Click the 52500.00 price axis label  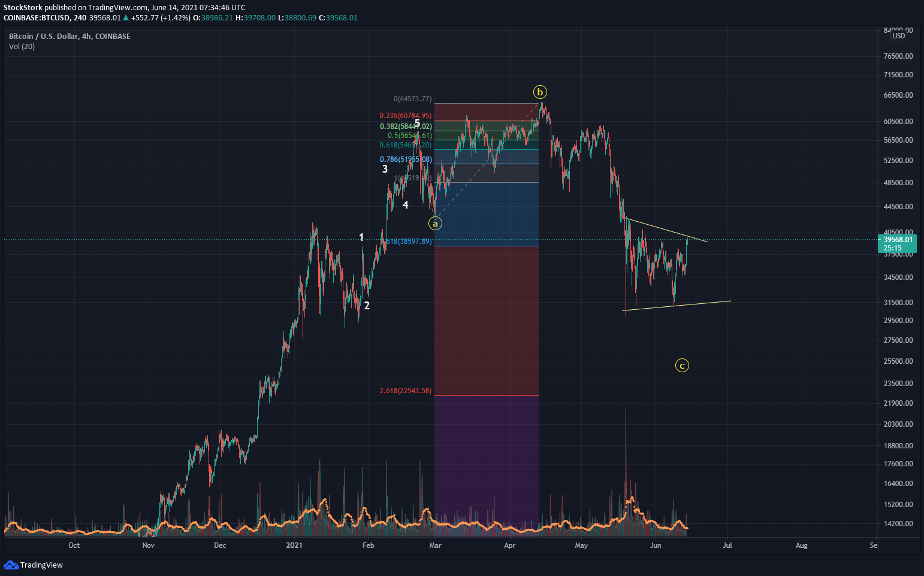click(898, 161)
